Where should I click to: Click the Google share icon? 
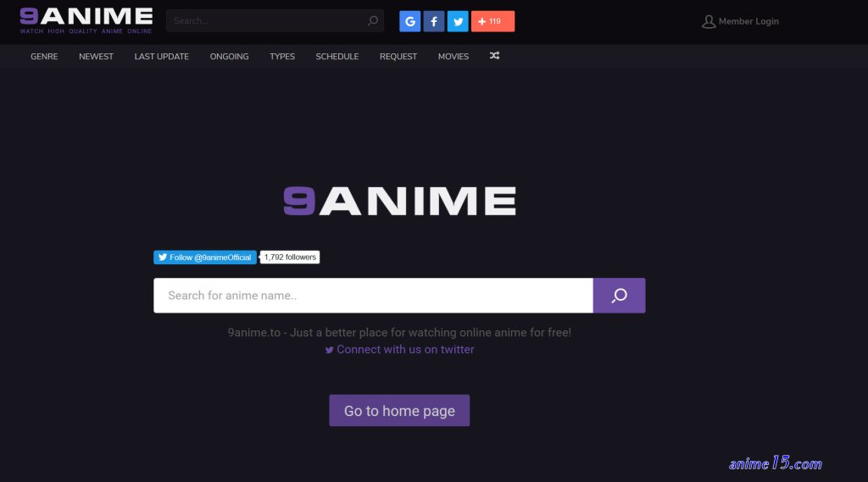click(x=409, y=21)
